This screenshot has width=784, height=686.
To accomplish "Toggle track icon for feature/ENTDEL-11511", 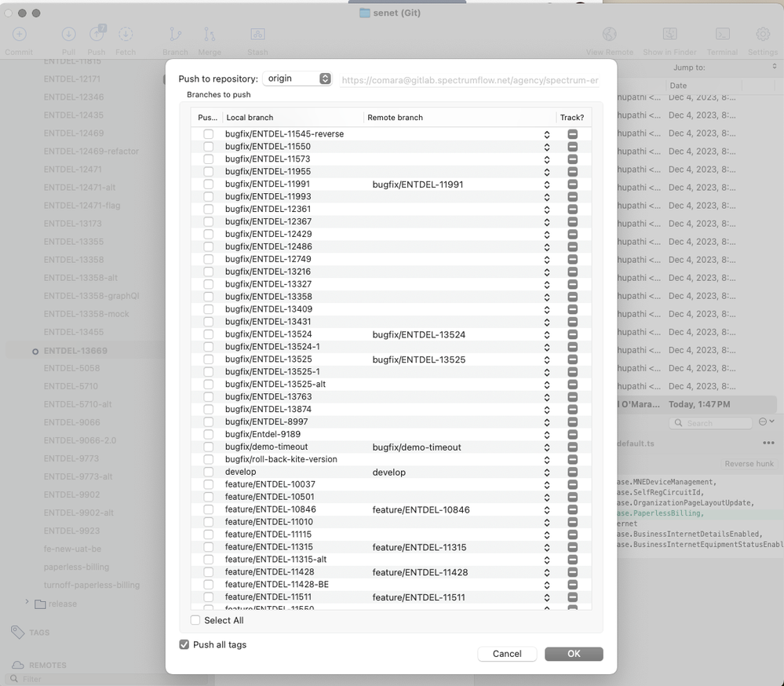I will [572, 597].
